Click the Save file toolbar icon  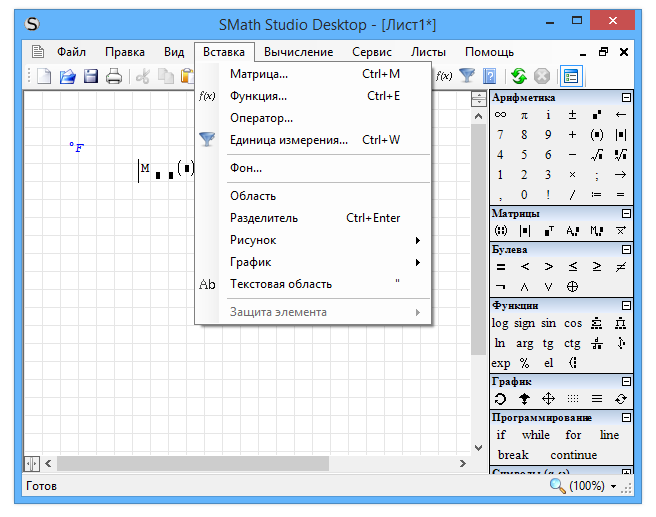pyautogui.click(x=91, y=76)
